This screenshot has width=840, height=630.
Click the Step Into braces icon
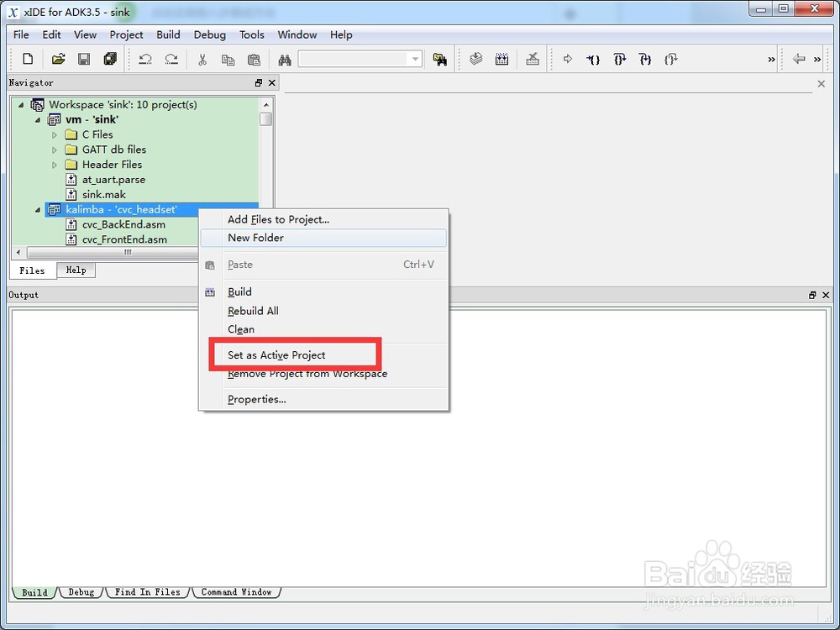click(x=593, y=60)
